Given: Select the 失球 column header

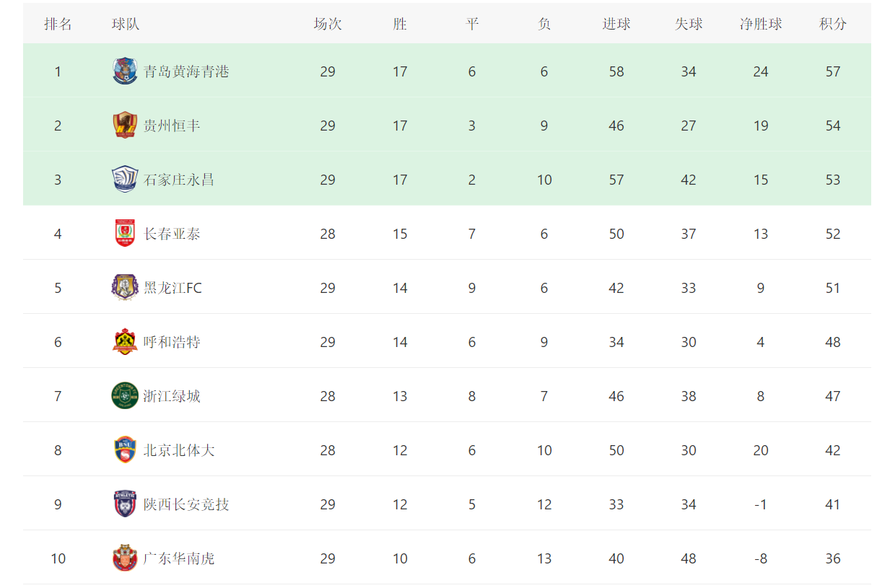Looking at the screenshot, I should pos(689,24).
